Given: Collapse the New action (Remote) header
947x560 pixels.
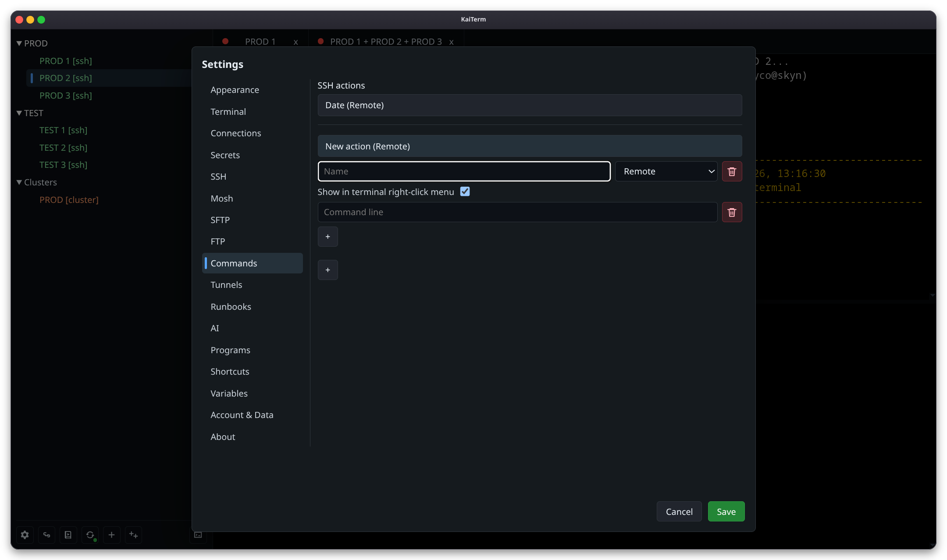Looking at the screenshot, I should 530,146.
